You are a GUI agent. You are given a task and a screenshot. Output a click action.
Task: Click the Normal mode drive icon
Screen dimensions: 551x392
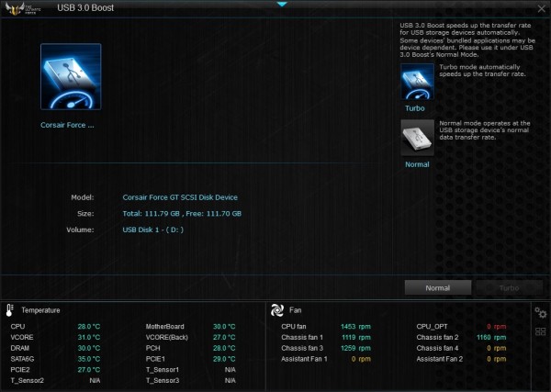tap(417, 138)
